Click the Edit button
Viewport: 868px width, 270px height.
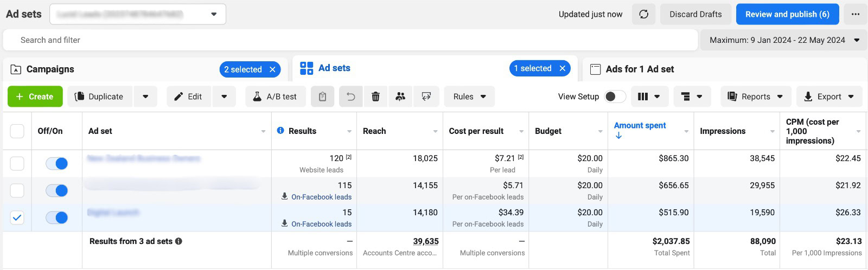[x=189, y=97]
